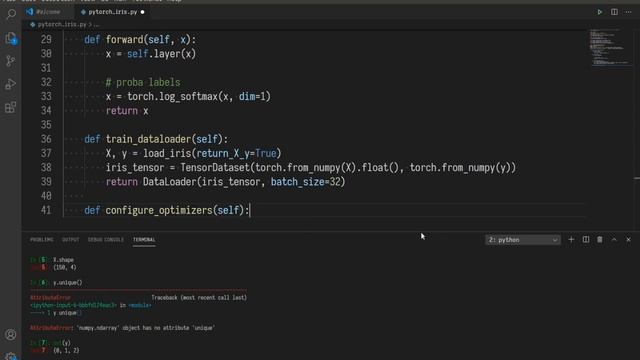Image resolution: width=640 pixels, height=360 pixels.
Task: Split the terminal panel
Action: (x=586, y=240)
